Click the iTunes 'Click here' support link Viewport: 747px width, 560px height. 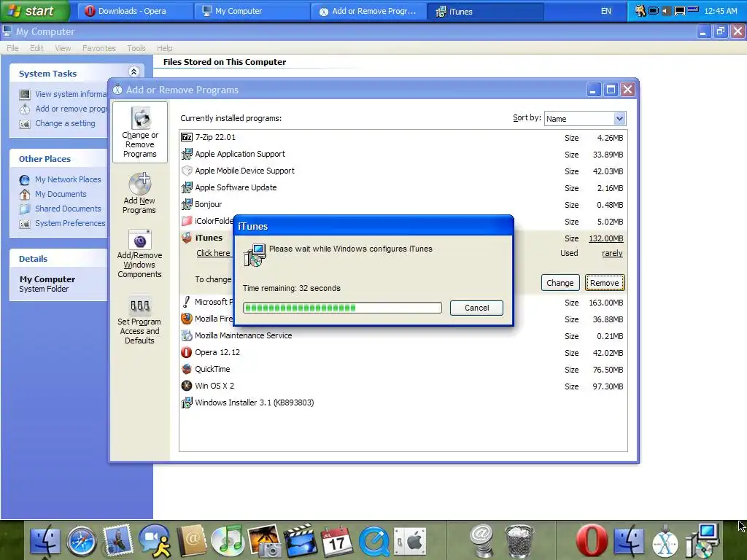pyautogui.click(x=214, y=253)
